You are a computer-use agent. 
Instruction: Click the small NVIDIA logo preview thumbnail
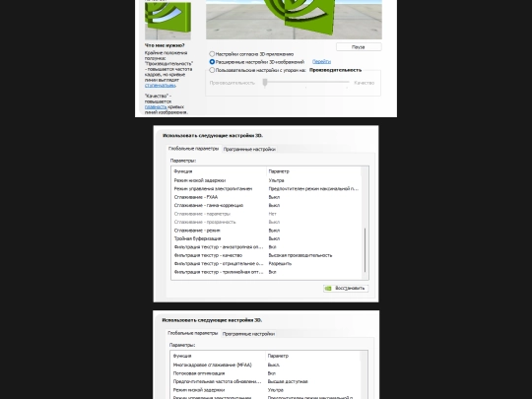[167, 21]
